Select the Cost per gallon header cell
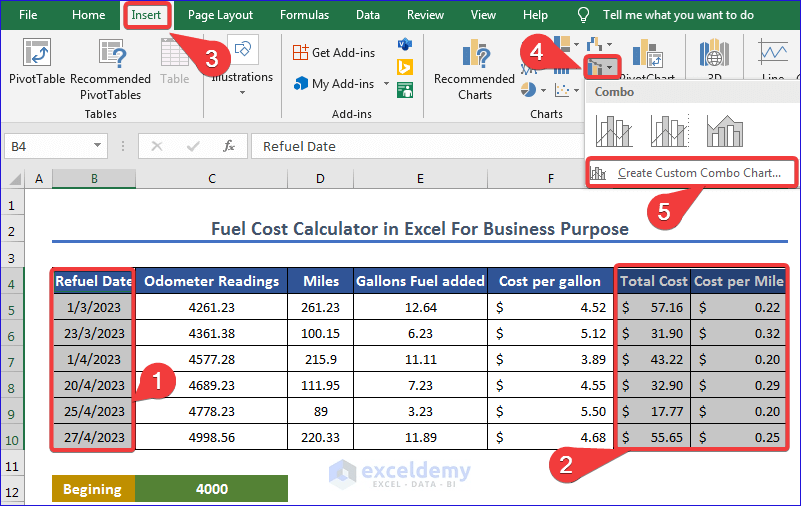The image size is (801, 506). point(550,281)
